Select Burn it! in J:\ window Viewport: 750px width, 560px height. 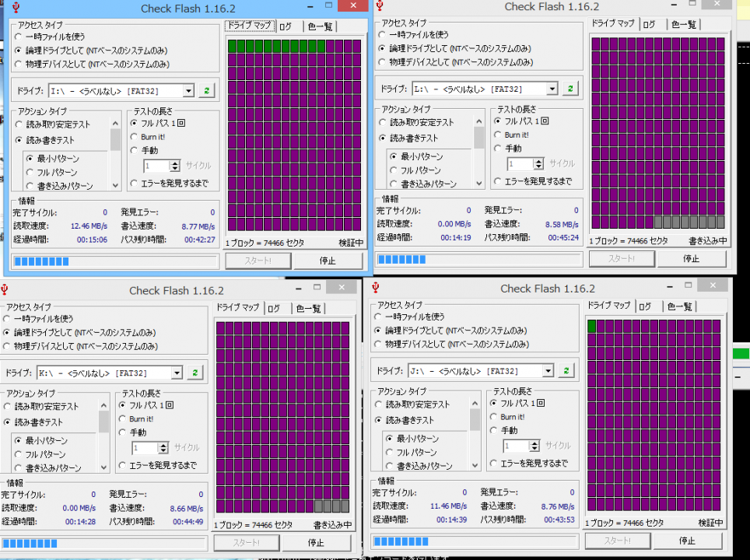(507, 417)
